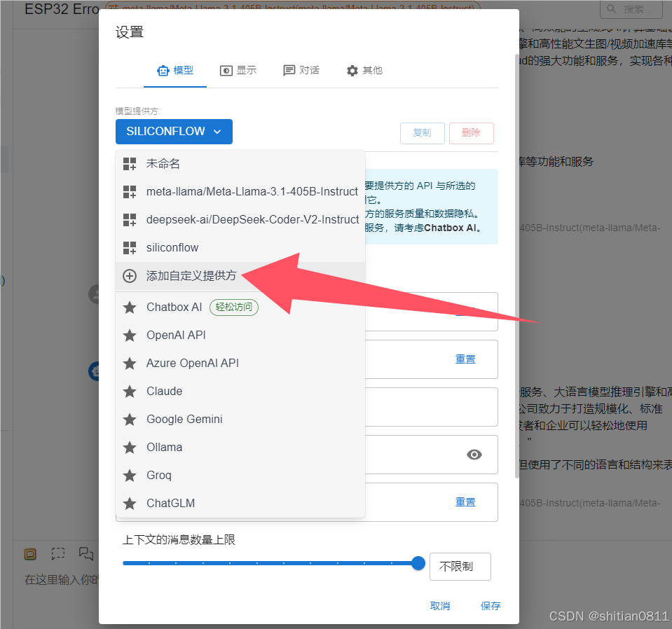The image size is (672, 629).
Task: Pick Claude from the provider list
Action: click(240, 391)
